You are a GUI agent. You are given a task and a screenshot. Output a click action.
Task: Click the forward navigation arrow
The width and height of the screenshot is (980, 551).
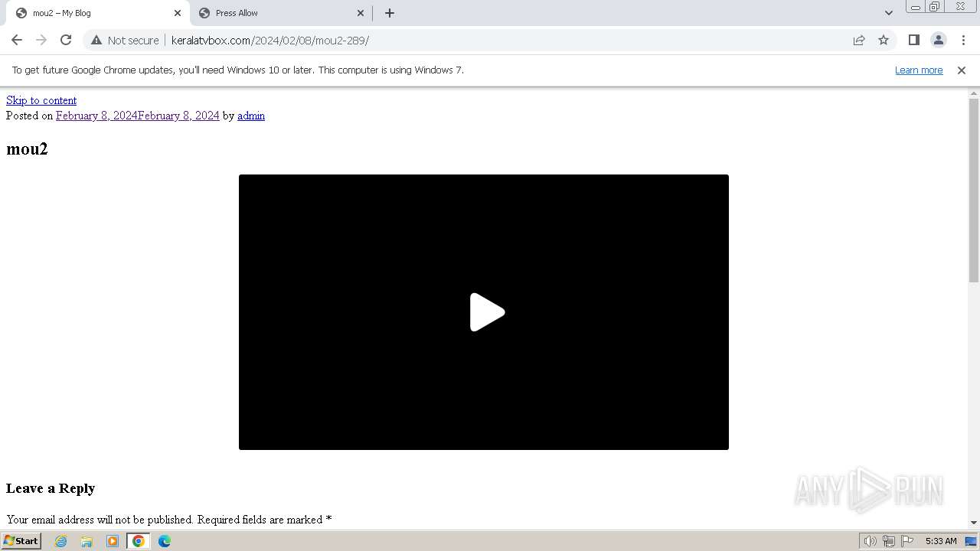(41, 40)
